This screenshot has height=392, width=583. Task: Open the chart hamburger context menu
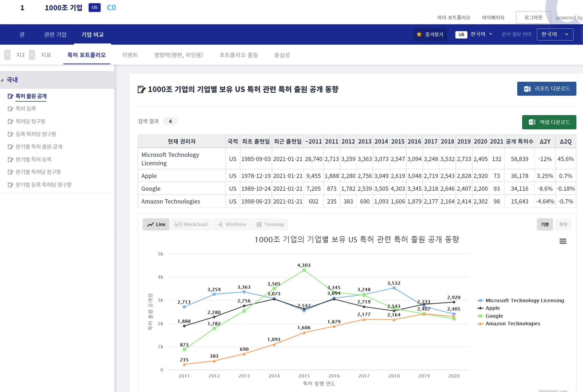point(563,241)
